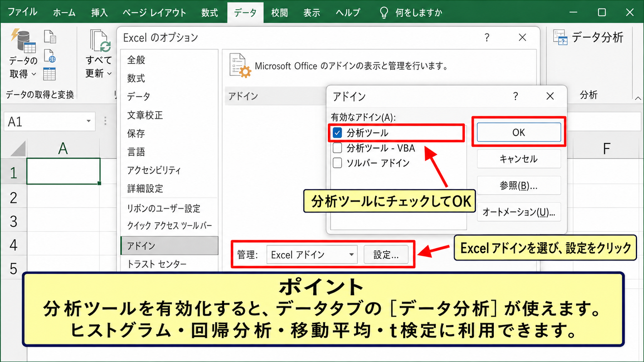Click OK in the アドイン dialog
644x362 pixels.
[519, 132]
